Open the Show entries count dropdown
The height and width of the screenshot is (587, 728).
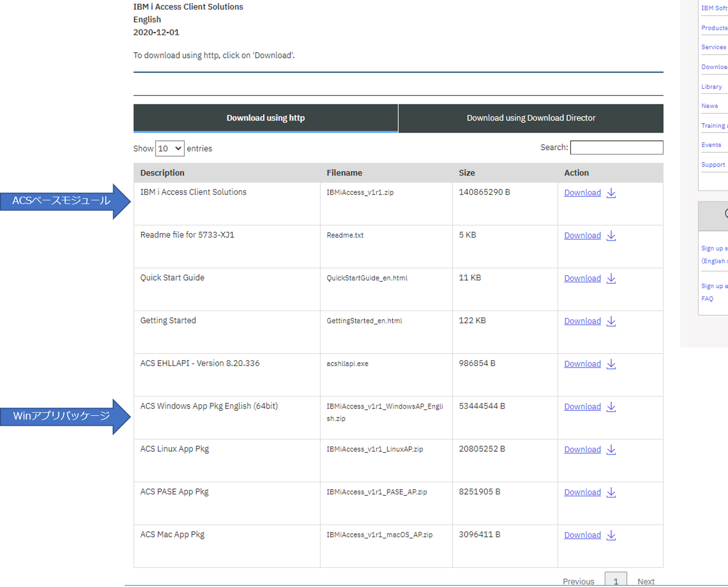tap(169, 149)
